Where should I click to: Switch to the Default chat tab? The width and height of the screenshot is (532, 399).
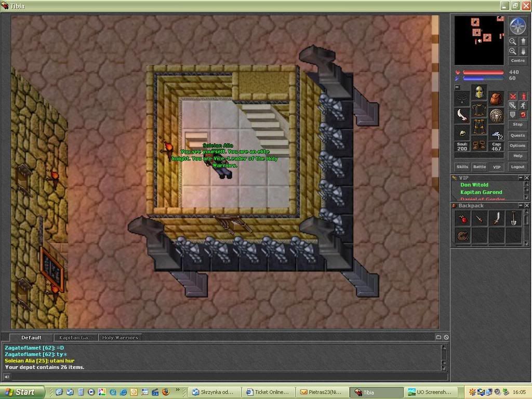tap(31, 338)
